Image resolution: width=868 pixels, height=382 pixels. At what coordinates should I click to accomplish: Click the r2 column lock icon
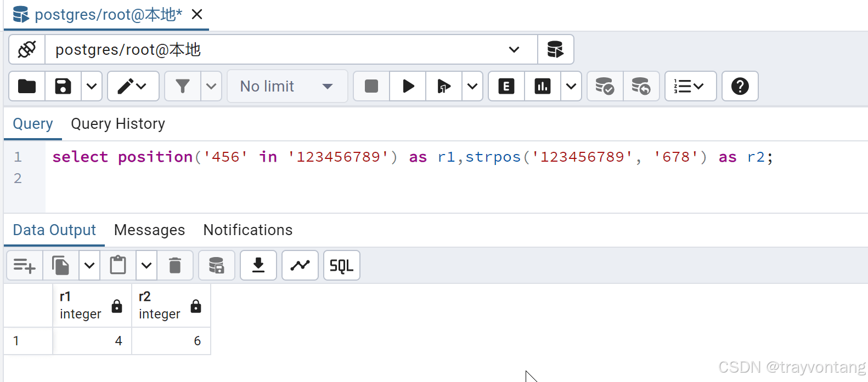pos(196,306)
